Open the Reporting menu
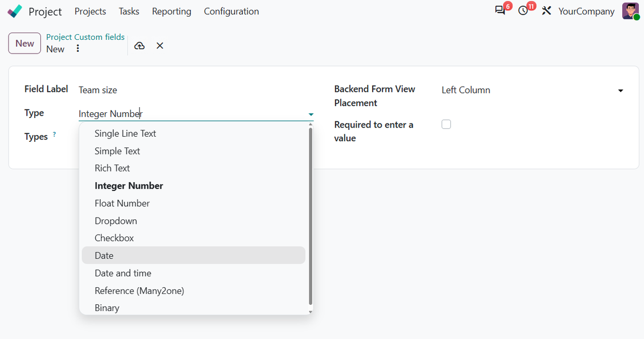 (x=172, y=11)
